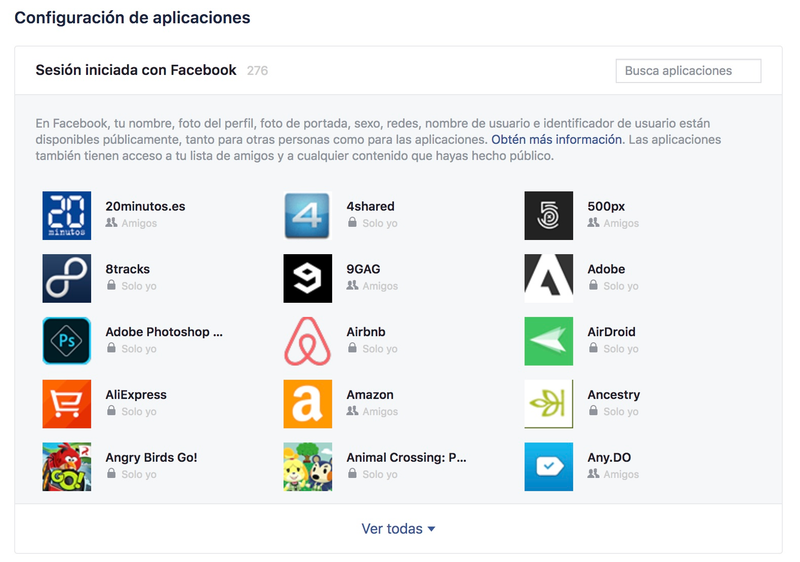This screenshot has height=562, width=800.
Task: Select the Adobe app icon
Action: click(548, 278)
